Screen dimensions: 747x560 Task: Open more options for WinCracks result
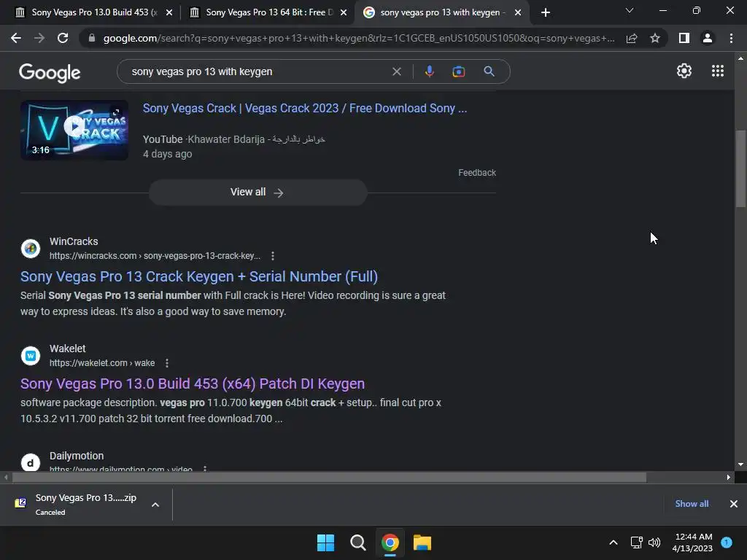273,256
